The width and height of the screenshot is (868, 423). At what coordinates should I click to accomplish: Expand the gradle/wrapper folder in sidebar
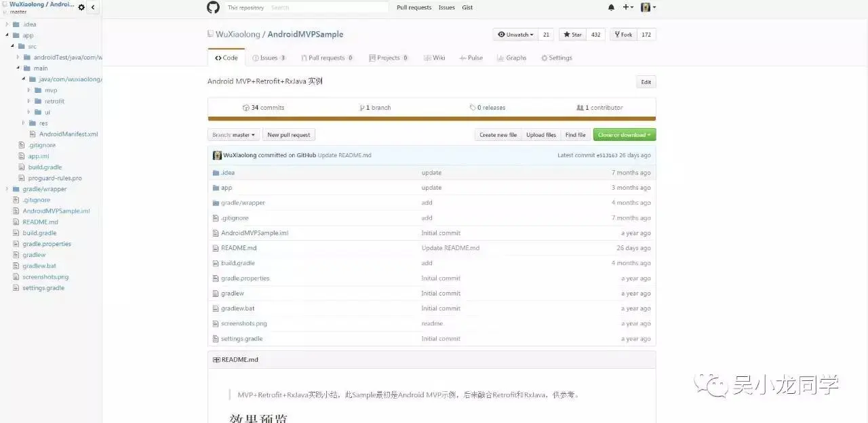point(7,189)
